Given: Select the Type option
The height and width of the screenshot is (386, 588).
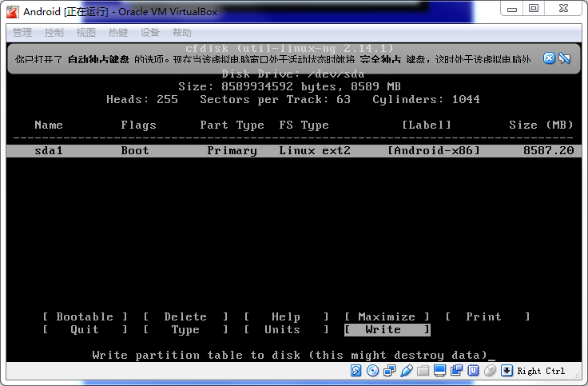Looking at the screenshot, I should click(185, 330).
